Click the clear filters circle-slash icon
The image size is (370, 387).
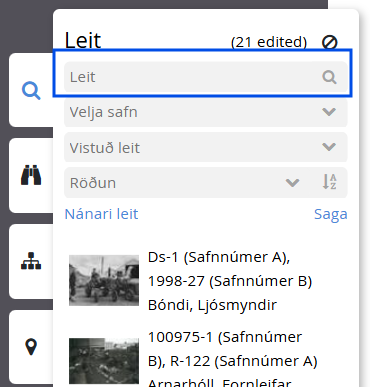coord(329,42)
